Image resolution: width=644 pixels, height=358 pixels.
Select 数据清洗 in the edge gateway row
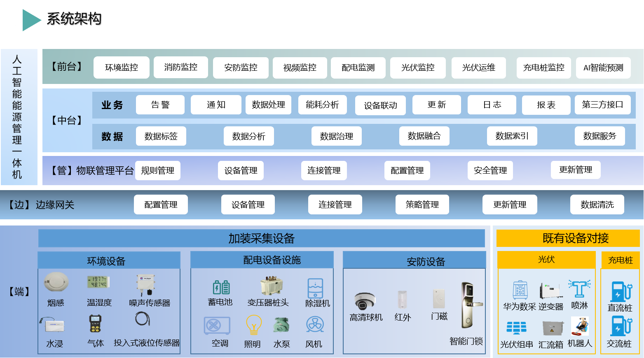(597, 205)
